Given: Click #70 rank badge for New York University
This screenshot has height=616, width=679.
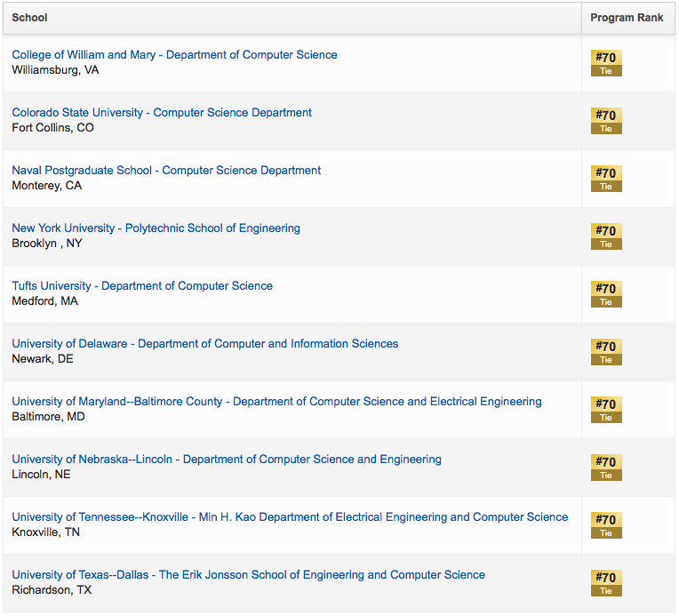Looking at the screenshot, I should point(606,236).
